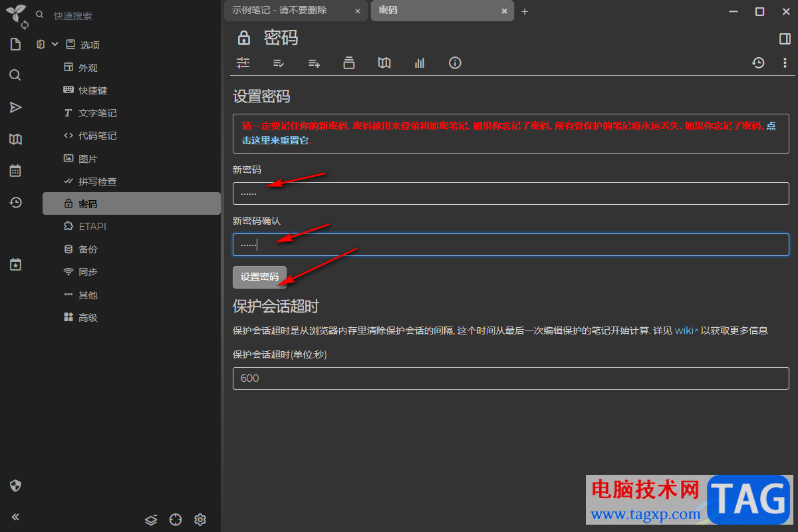Click the hoist icon next to 选项
This screenshot has height=532, width=798.
click(x=41, y=45)
